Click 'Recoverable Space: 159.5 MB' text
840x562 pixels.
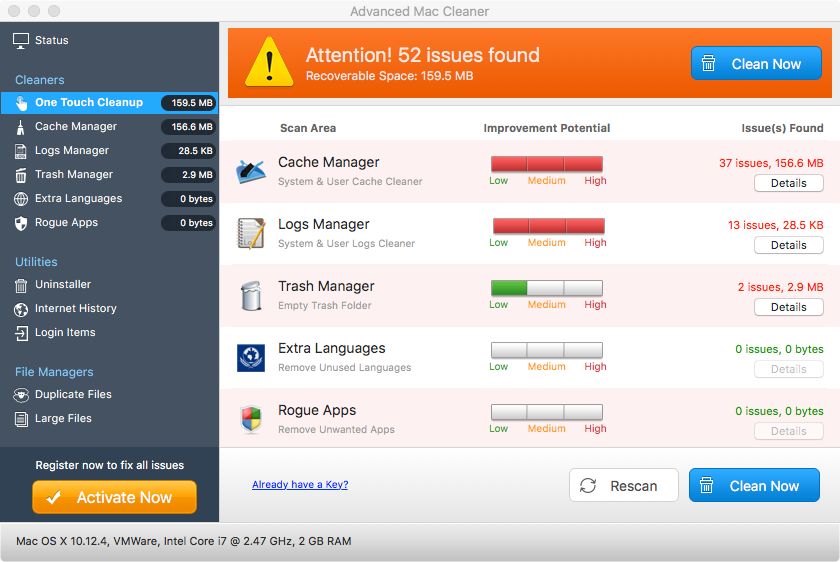click(x=389, y=76)
